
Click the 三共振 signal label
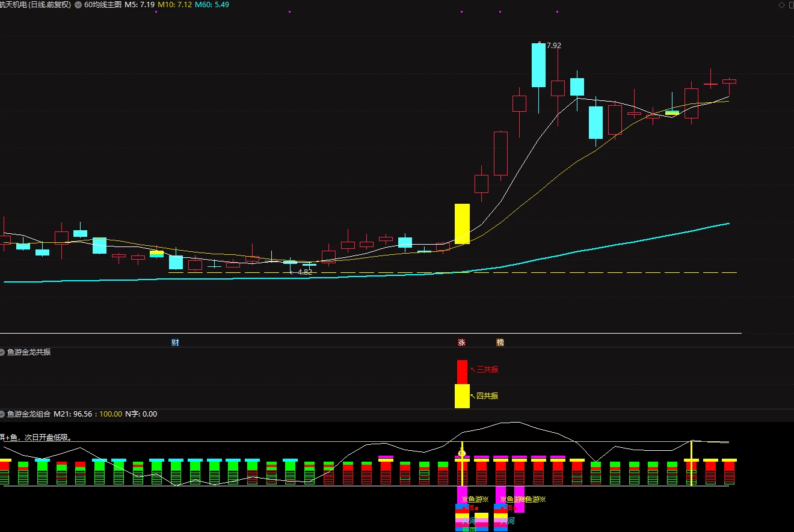point(487,370)
